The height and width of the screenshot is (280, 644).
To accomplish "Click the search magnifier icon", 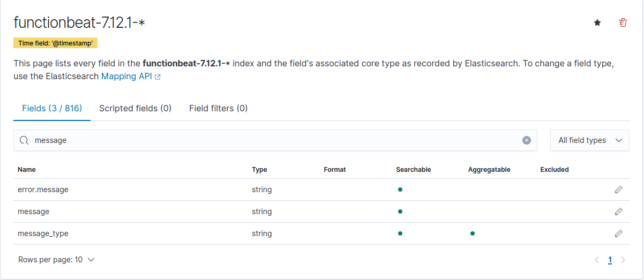I will click(x=24, y=140).
